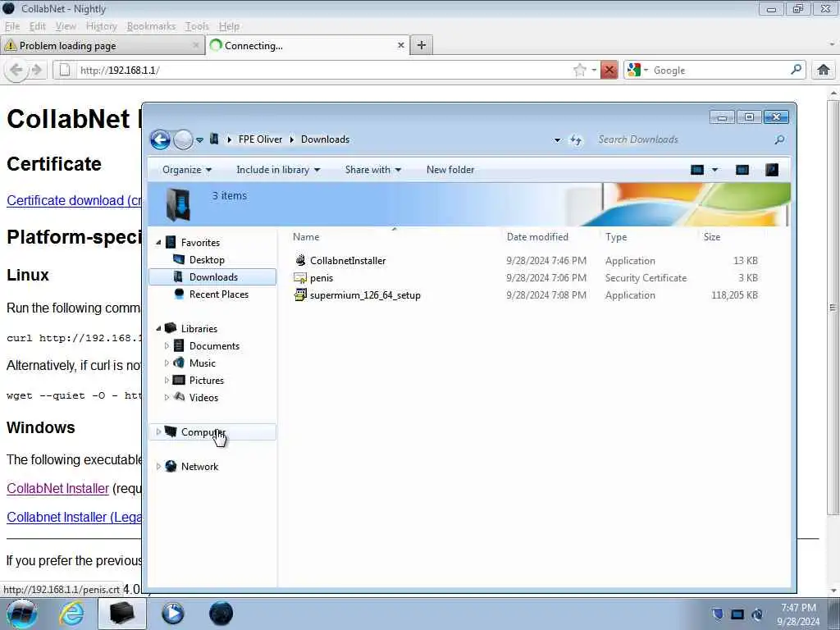Open Windows Media Player from taskbar
The image size is (840, 630).
coord(172,614)
